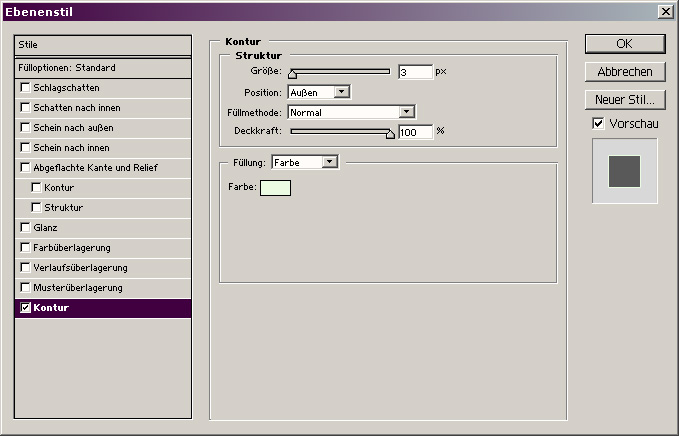Image resolution: width=679 pixels, height=436 pixels.
Task: Close the Ebenenstil dialog window
Action: [666, 12]
